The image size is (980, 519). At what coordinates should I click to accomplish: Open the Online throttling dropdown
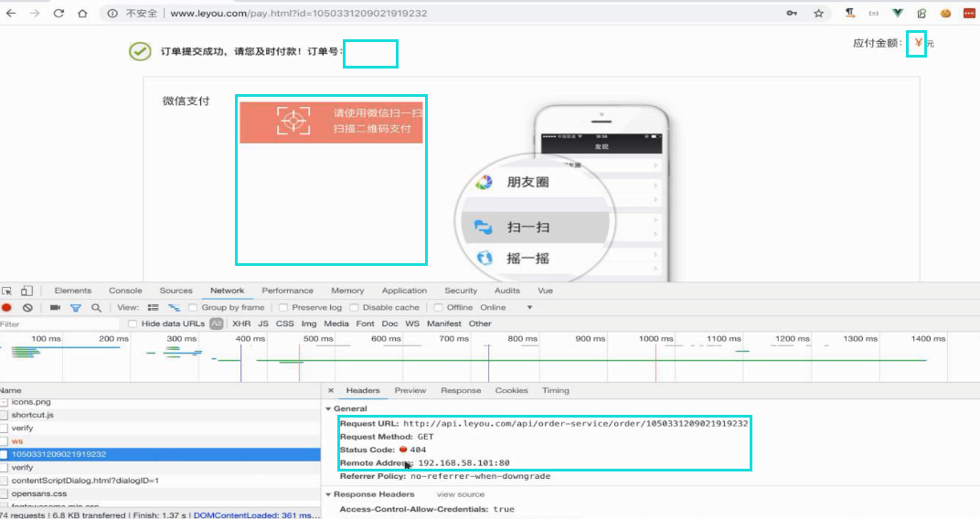(506, 307)
